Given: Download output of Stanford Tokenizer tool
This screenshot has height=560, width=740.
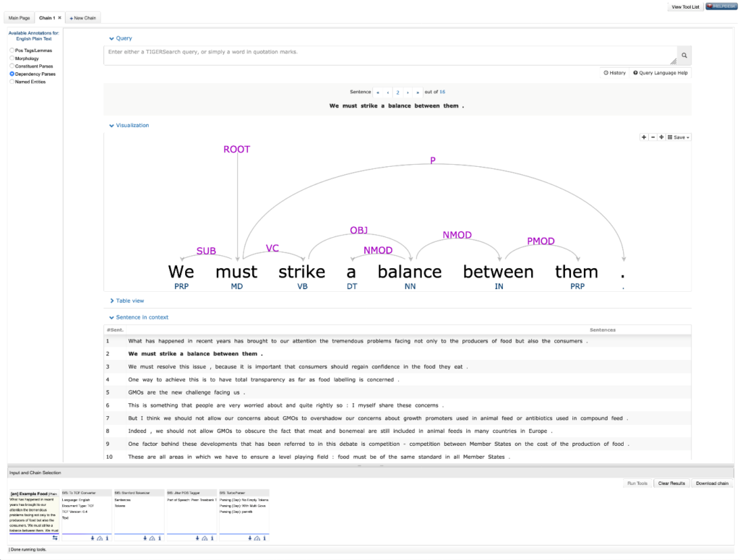Looking at the screenshot, I should [145, 538].
